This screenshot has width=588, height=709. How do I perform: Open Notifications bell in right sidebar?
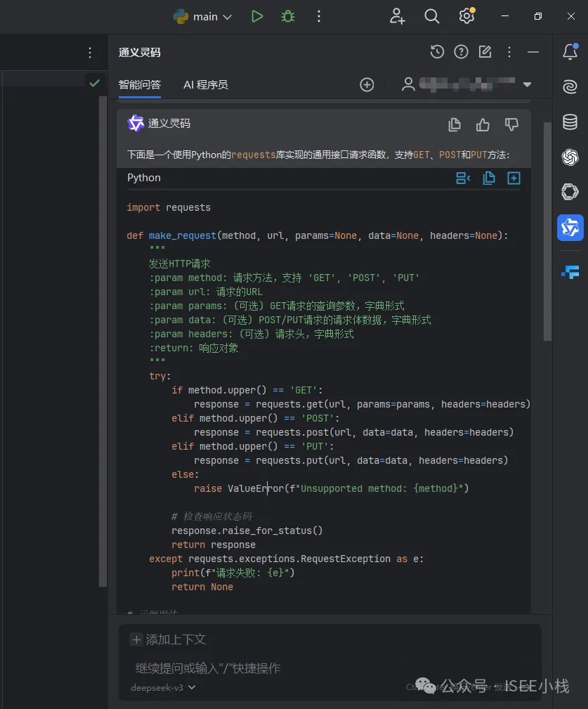tap(570, 51)
